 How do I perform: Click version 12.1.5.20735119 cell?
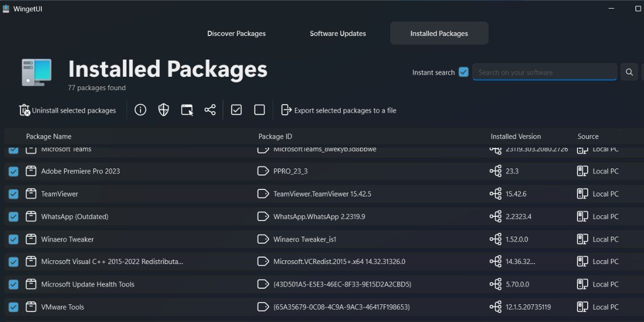tap(528, 307)
